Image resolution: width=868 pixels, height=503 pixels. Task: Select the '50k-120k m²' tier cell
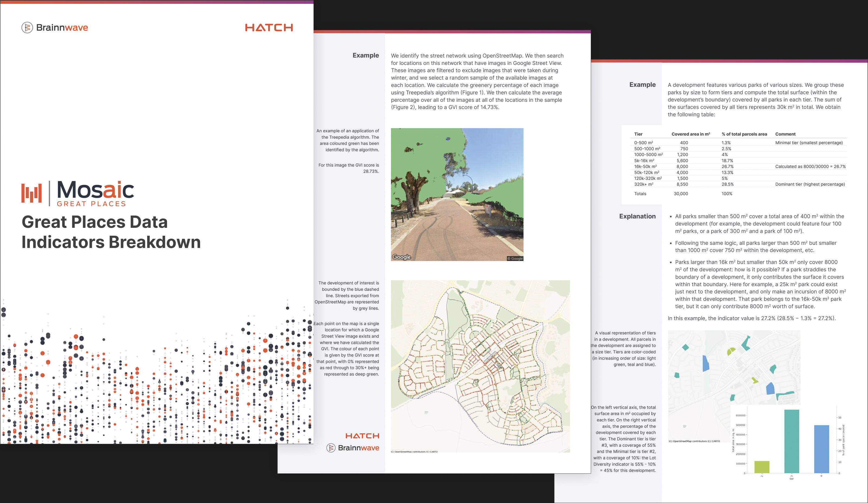[x=646, y=172]
